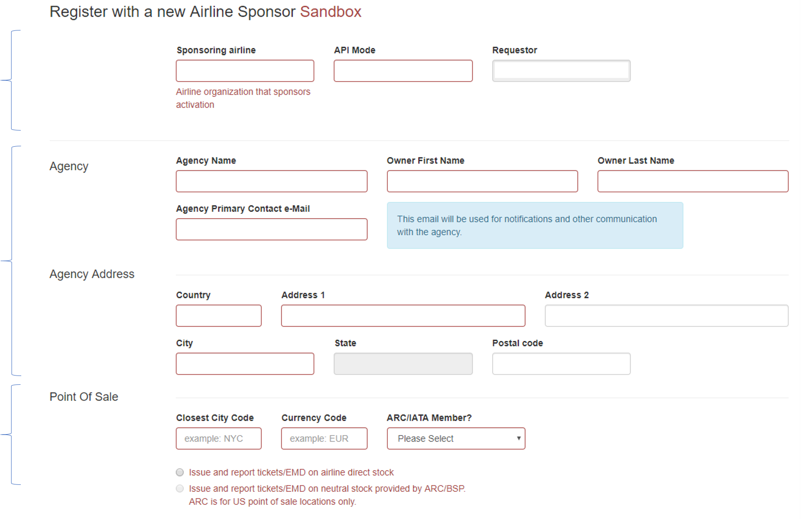
Task: Select airline direct stock radio option
Action: 180,472
